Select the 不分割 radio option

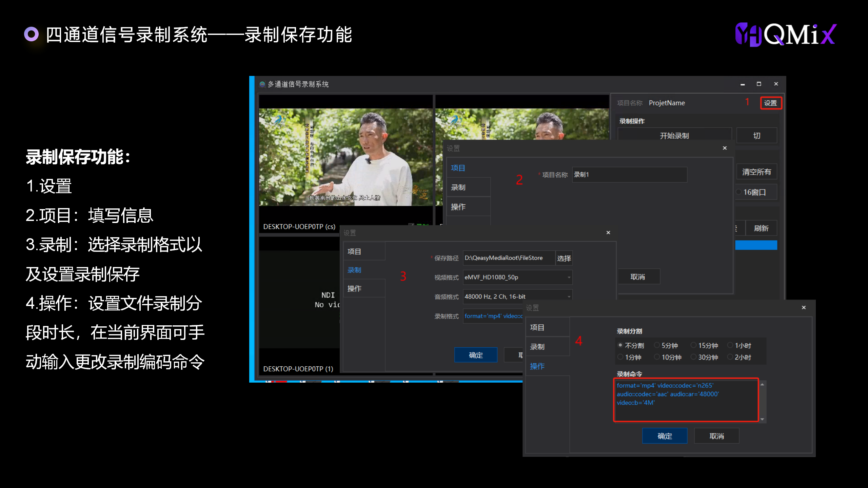pos(620,345)
